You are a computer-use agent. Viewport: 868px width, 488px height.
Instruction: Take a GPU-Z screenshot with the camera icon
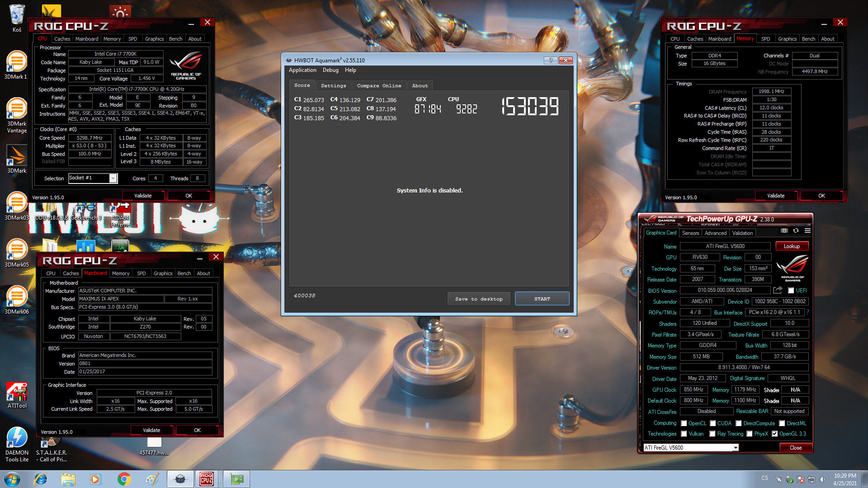click(784, 231)
